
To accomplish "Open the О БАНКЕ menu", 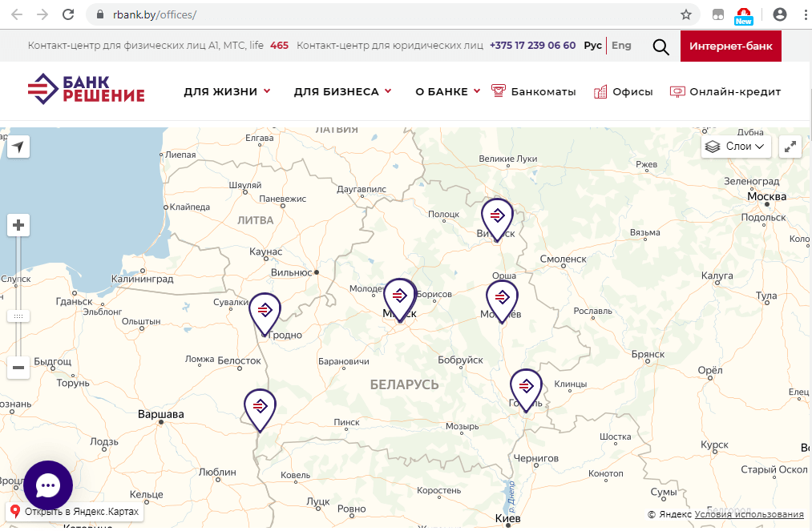I will tap(447, 91).
